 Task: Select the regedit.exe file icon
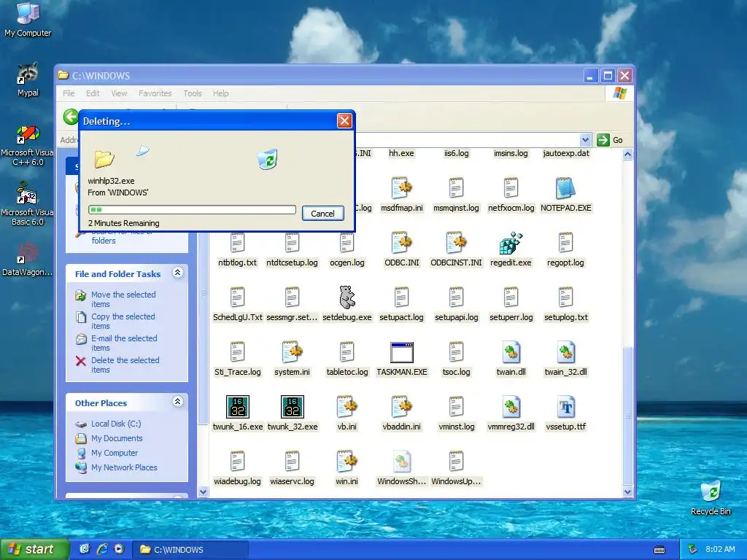point(511,243)
